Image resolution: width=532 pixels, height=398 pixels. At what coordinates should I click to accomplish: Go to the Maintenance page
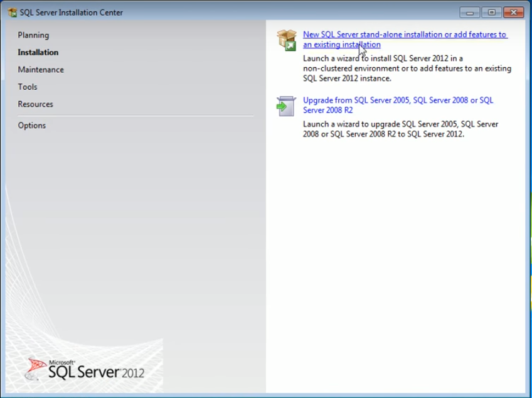41,70
